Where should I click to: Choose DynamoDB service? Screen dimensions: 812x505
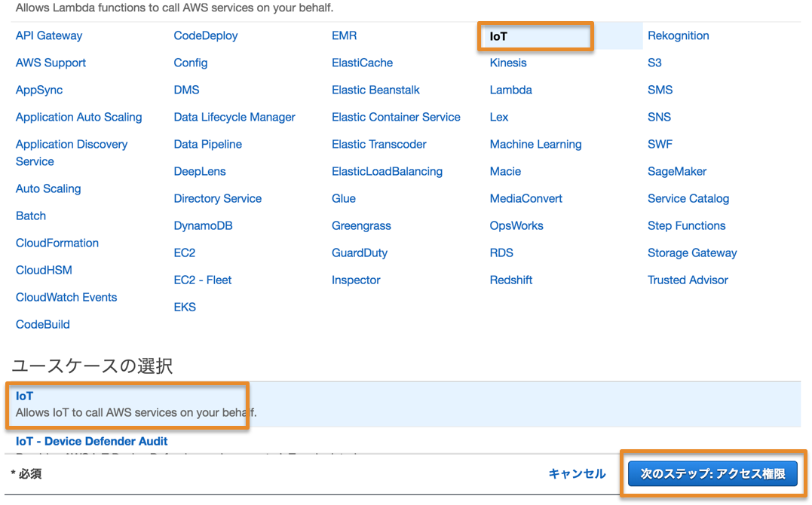tap(203, 226)
